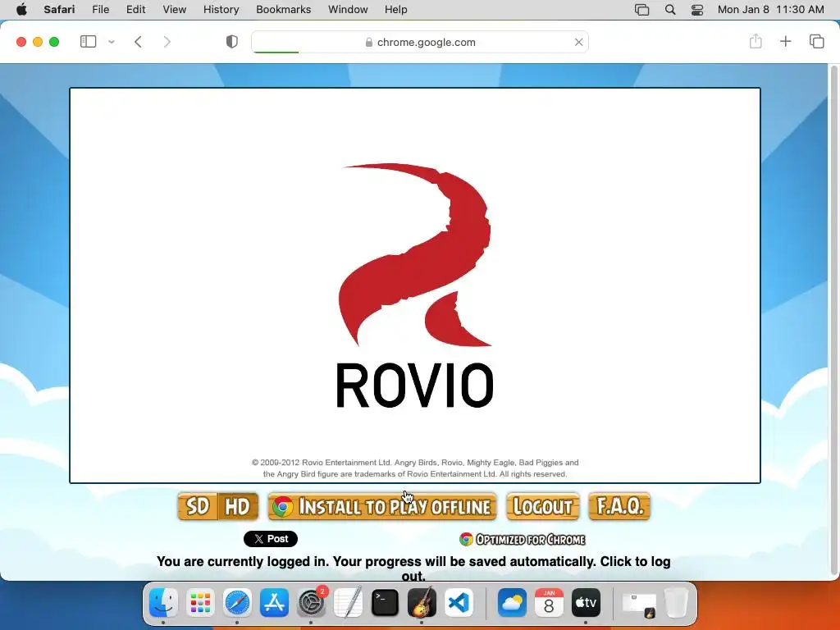
Task: Open Finder from the Dock
Action: [163, 603]
